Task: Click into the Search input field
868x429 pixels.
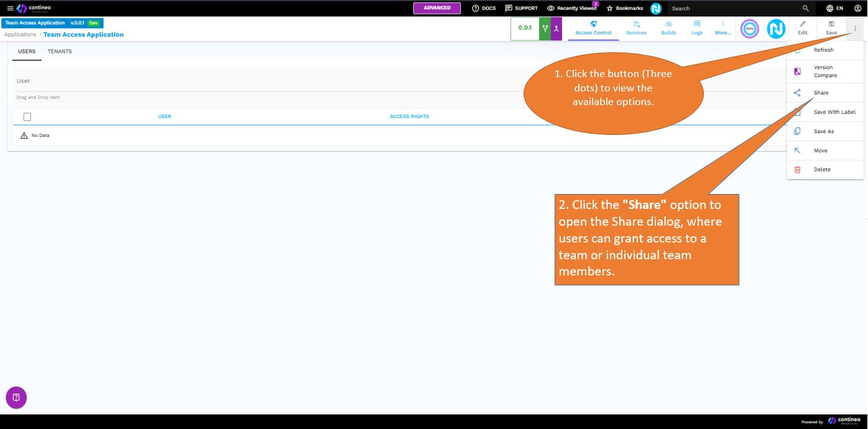Action: 734,8
